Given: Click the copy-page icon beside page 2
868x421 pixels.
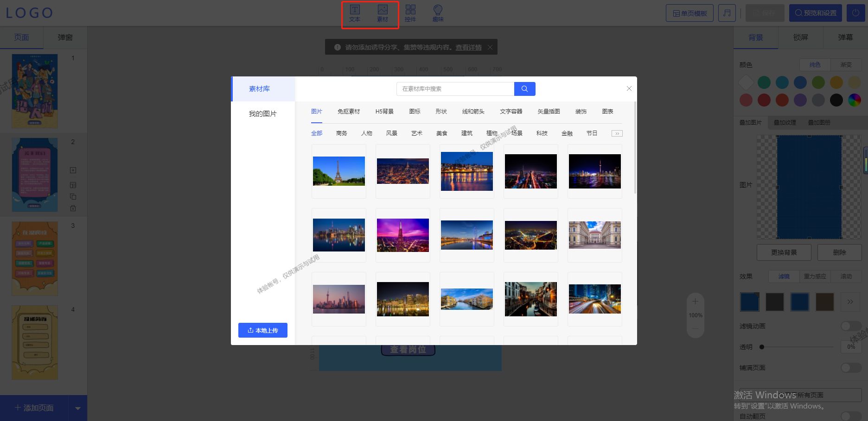Looking at the screenshot, I should [x=73, y=196].
